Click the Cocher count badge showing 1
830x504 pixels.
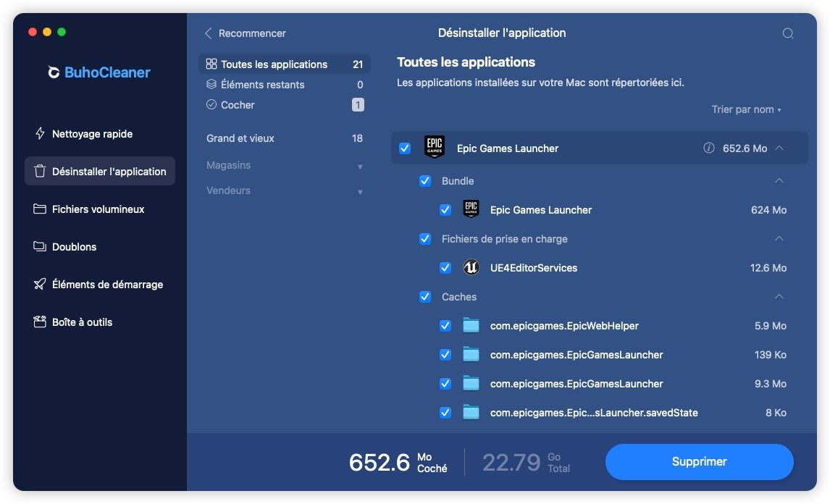point(358,105)
